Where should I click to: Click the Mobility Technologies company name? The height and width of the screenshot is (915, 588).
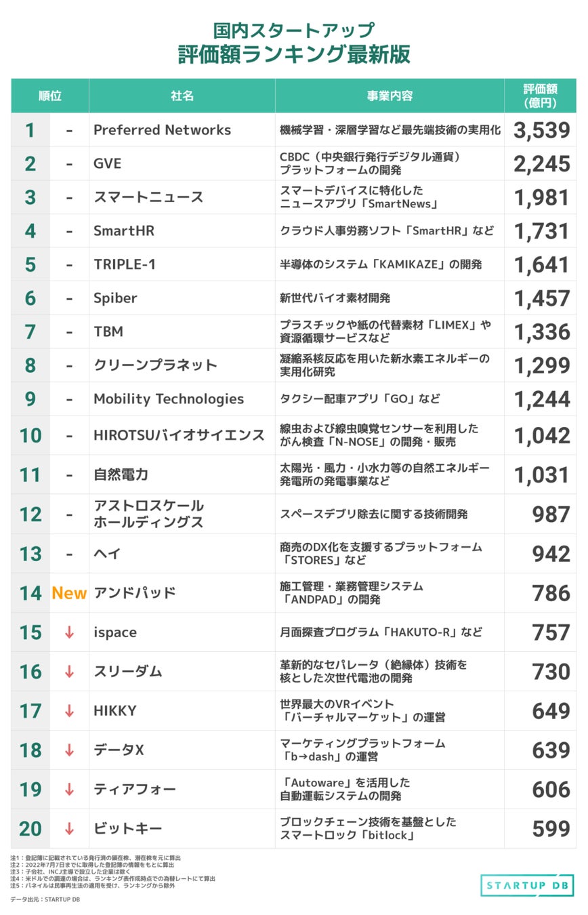pos(169,399)
